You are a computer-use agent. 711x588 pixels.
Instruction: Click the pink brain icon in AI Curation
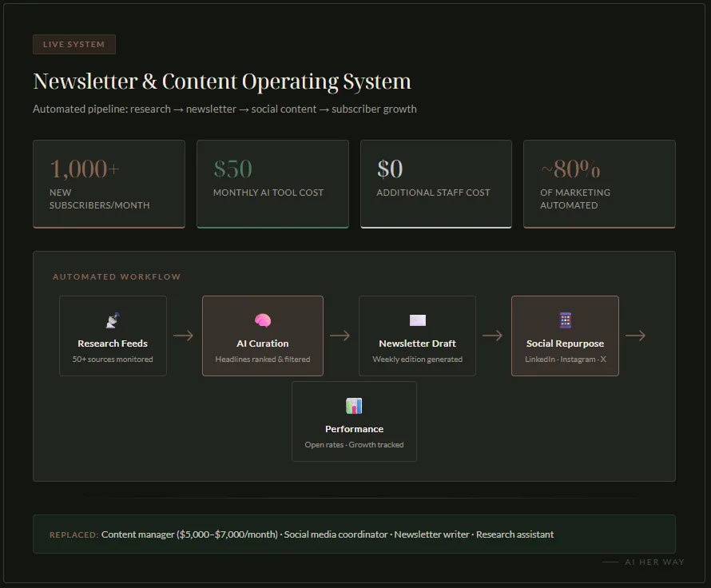coord(263,320)
